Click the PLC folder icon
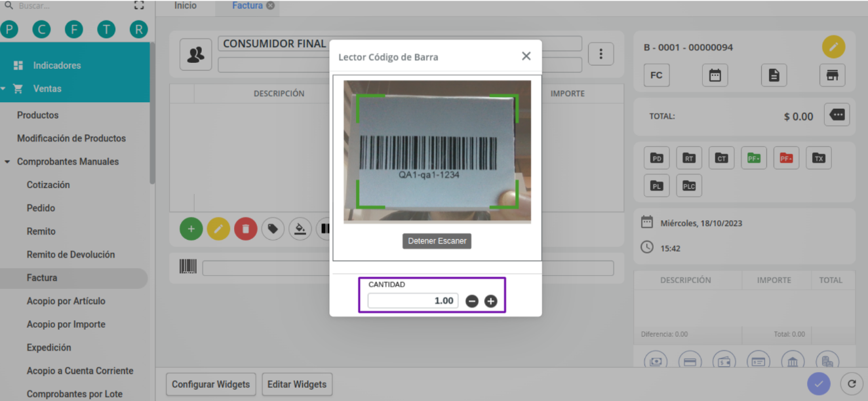Viewport: 868px width, 401px height. coord(689,186)
